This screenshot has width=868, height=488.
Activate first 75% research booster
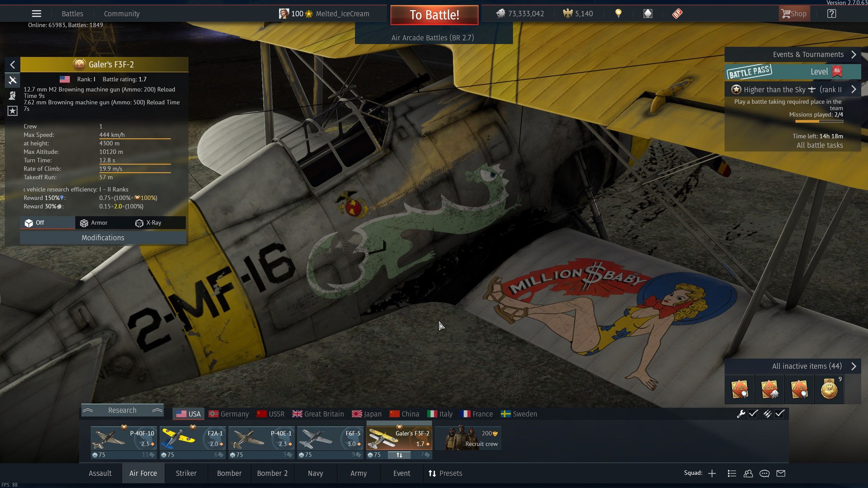pos(740,389)
